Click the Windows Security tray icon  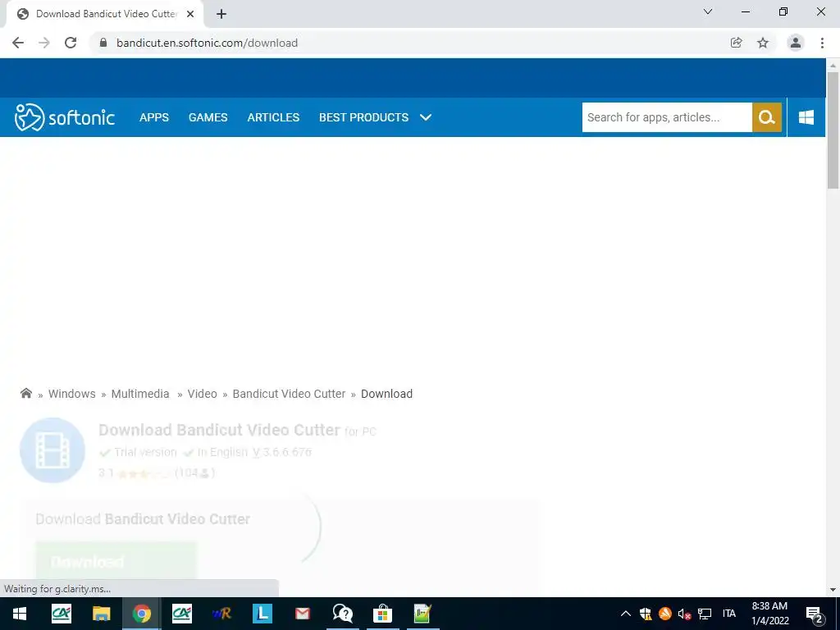646,614
